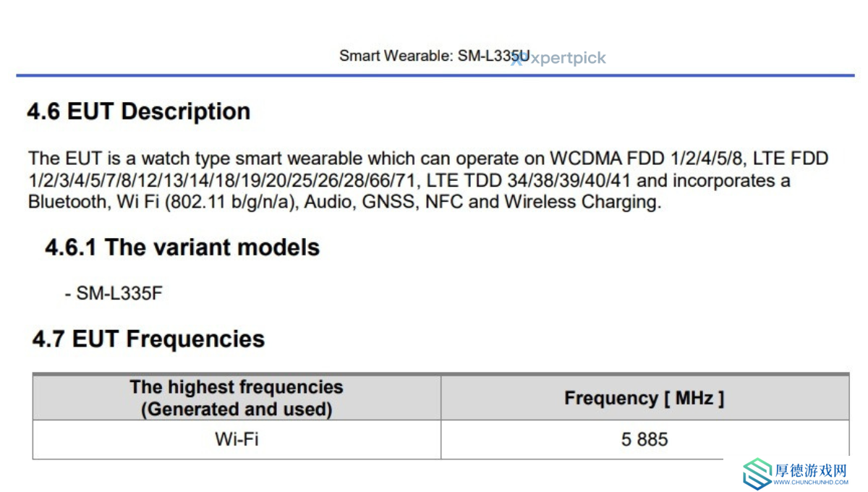Click the highest frequencies table header cell
The height and width of the screenshot is (492, 868).
[x=237, y=398]
